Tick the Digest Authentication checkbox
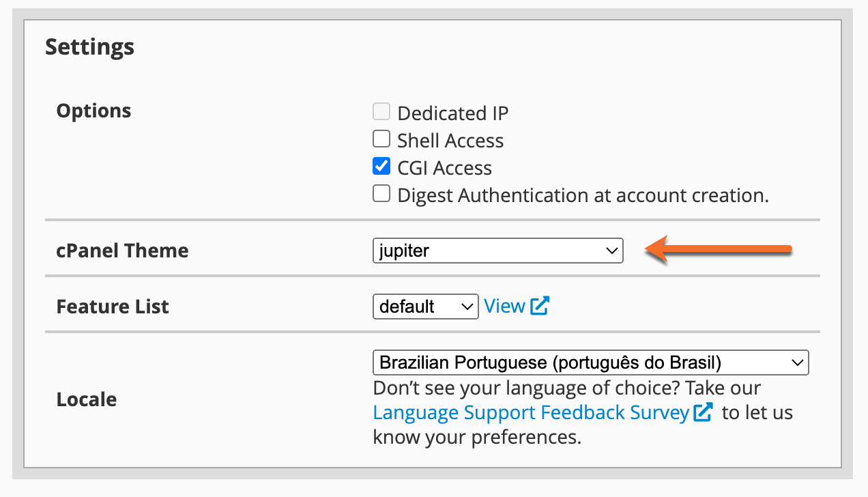Viewport: 868px width, 497px height. [x=381, y=195]
